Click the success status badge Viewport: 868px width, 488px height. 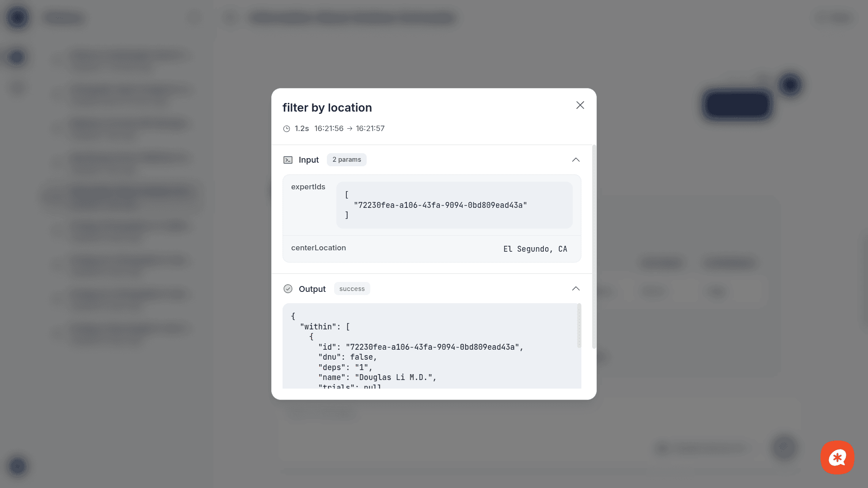[x=352, y=289]
